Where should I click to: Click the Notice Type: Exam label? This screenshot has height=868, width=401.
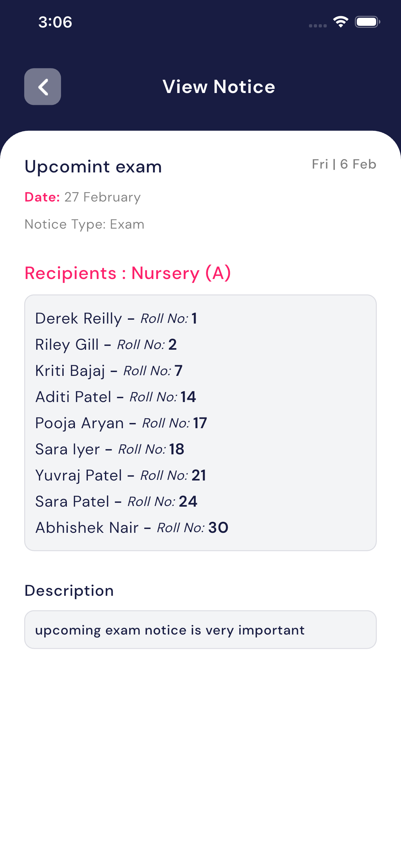point(85,224)
